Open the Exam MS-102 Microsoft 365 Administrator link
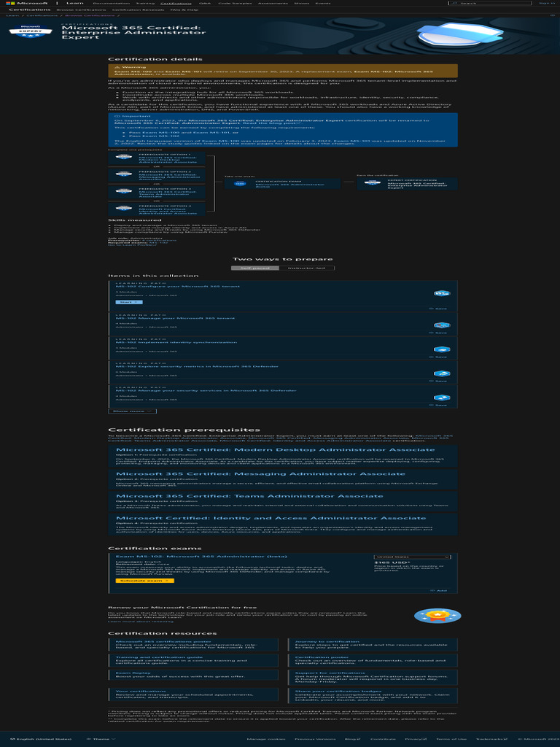The image size is (560, 747). [201, 557]
